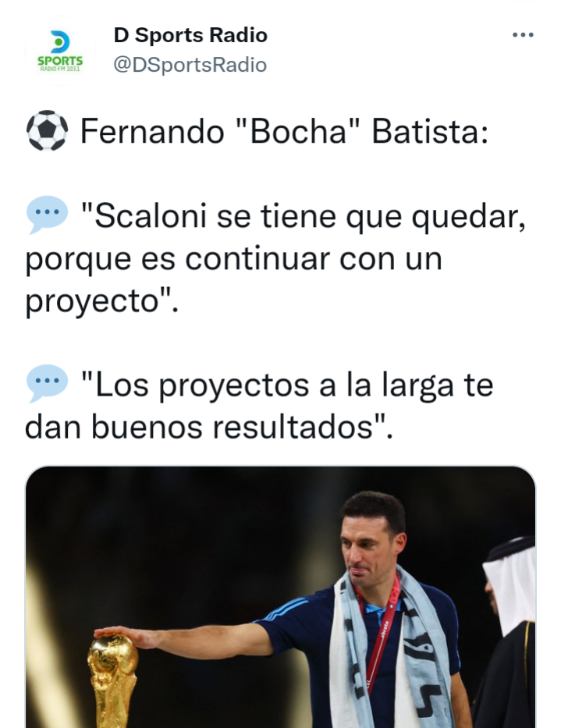Open the three-dot more options menu
561x728 pixels.
coord(523,35)
